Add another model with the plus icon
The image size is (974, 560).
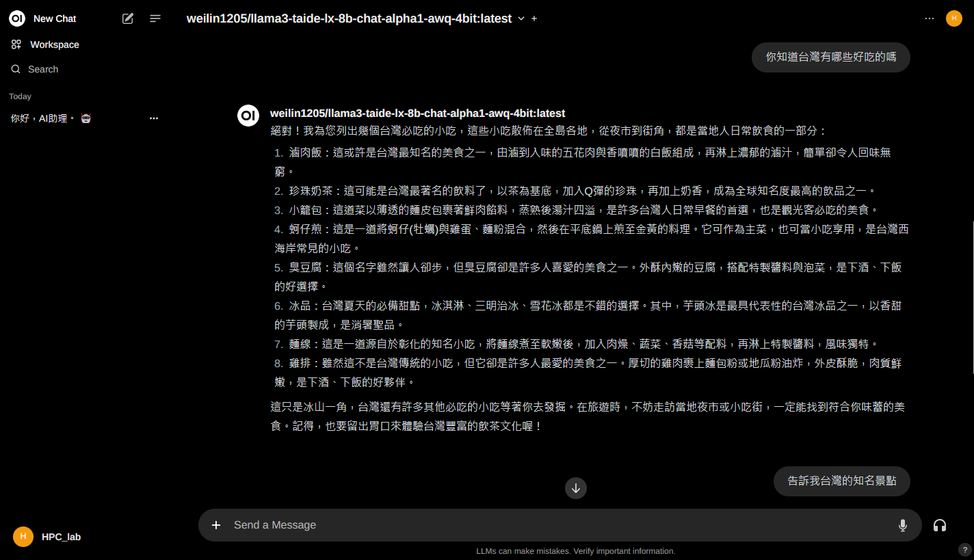click(x=534, y=18)
